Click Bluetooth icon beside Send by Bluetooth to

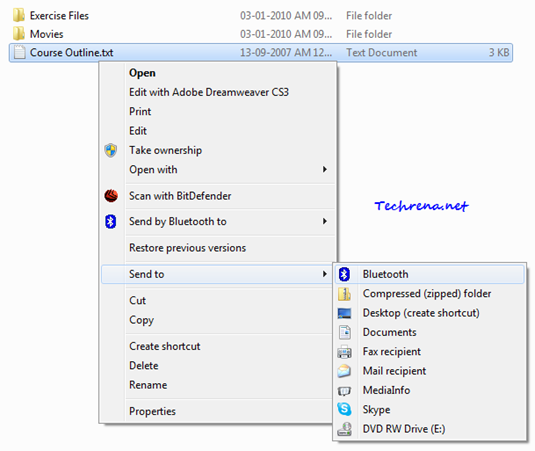(111, 222)
